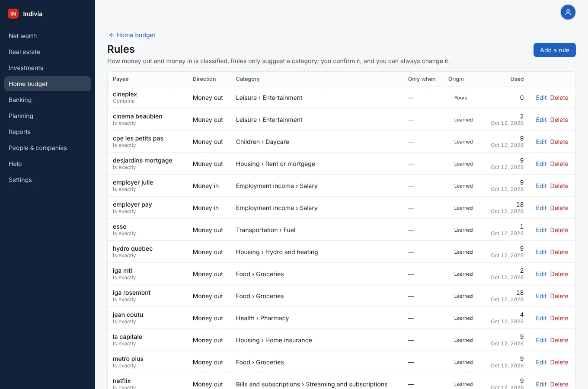This screenshot has height=389, width=588.
Task: Click the 'Yours' origin label for cineplex
Action: click(460, 98)
